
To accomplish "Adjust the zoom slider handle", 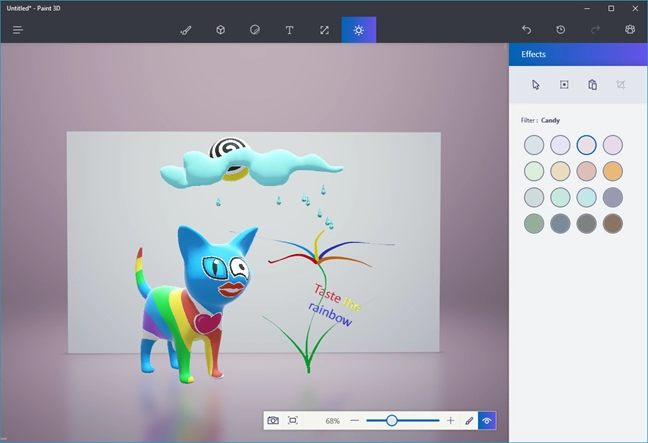I will [x=392, y=421].
